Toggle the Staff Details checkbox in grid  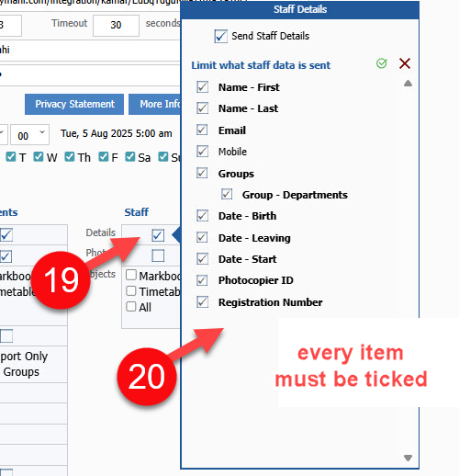[158, 235]
